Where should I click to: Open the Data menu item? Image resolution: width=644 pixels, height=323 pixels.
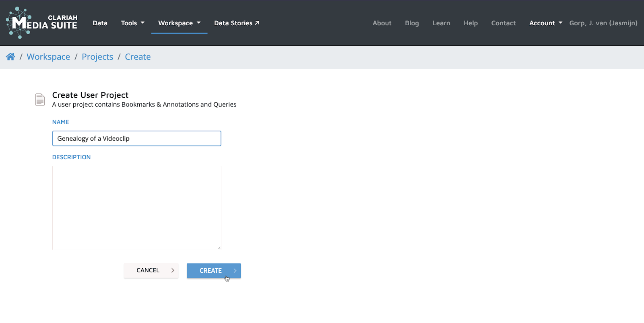(x=100, y=23)
